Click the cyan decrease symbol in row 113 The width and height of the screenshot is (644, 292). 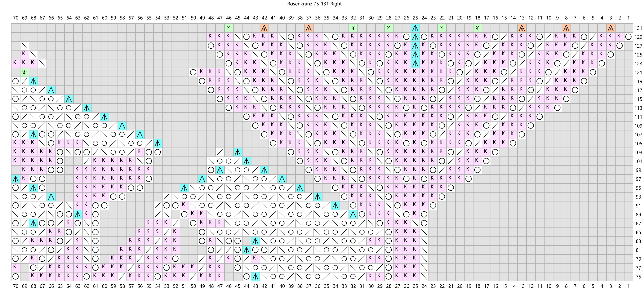click(87, 108)
